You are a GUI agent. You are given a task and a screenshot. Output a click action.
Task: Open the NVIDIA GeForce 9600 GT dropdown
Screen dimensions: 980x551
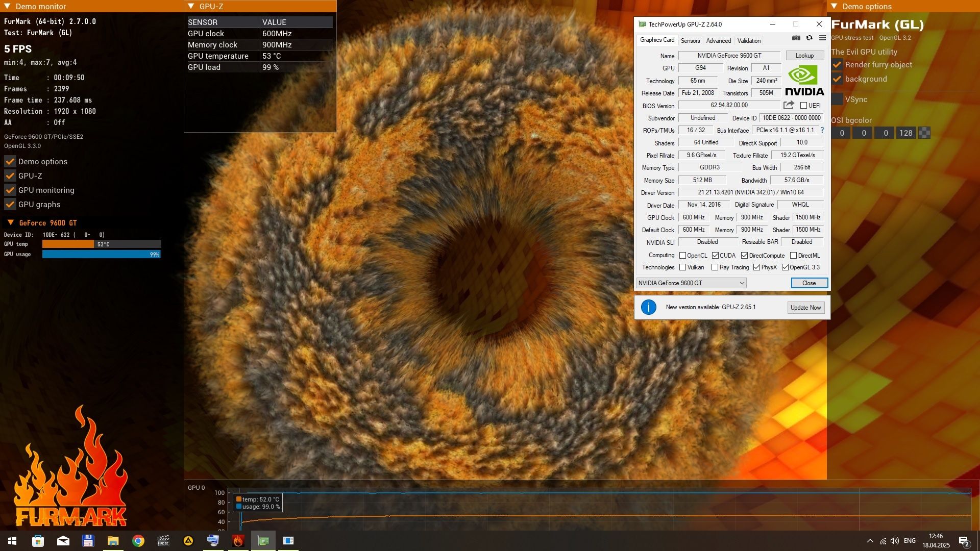point(691,283)
